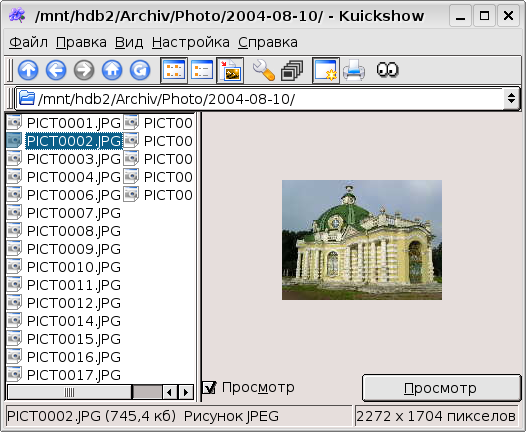Switch to icon view mode
The height and width of the screenshot is (432, 526).
(174, 70)
